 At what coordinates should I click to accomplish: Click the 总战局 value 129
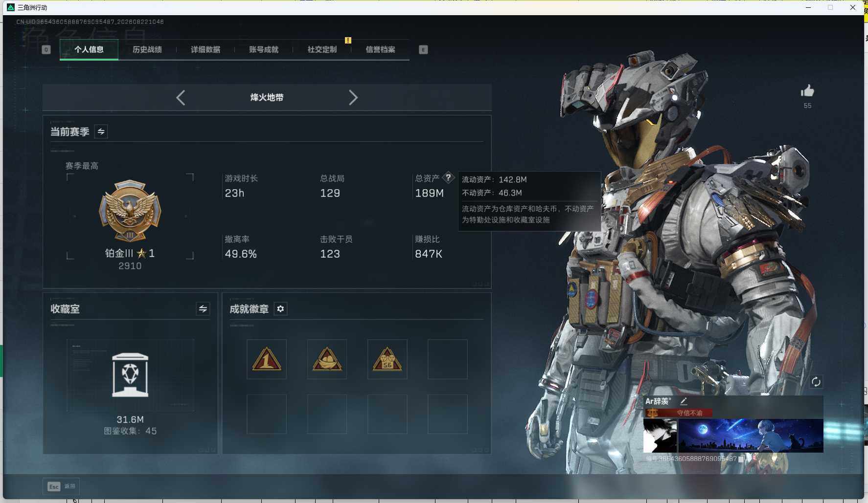(x=330, y=194)
